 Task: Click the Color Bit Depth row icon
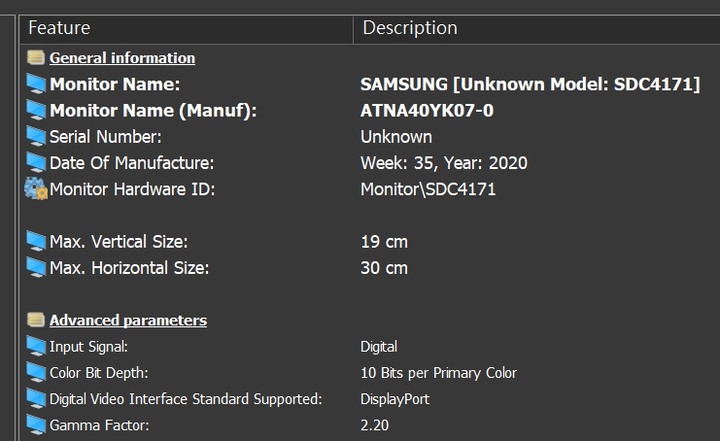[x=36, y=373]
